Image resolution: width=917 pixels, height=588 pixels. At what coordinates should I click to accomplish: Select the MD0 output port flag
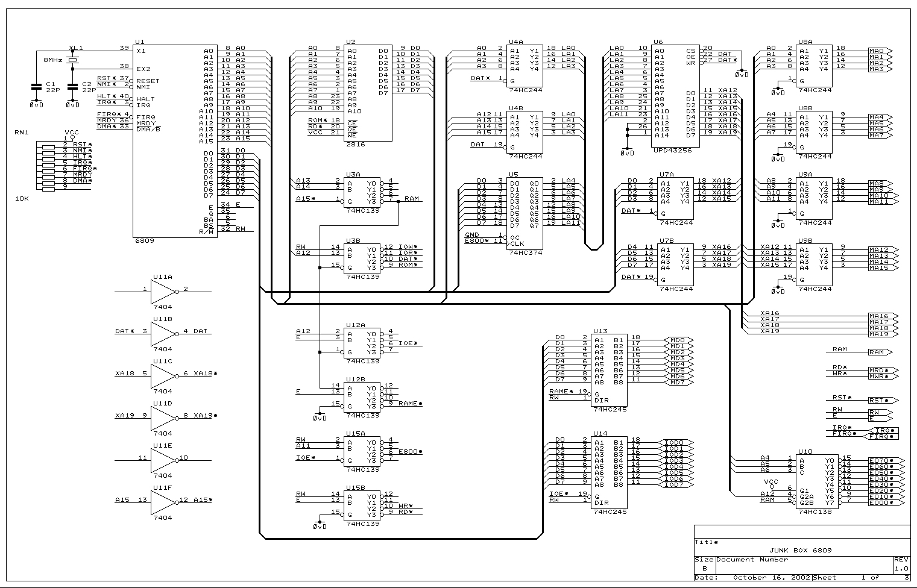click(x=678, y=340)
